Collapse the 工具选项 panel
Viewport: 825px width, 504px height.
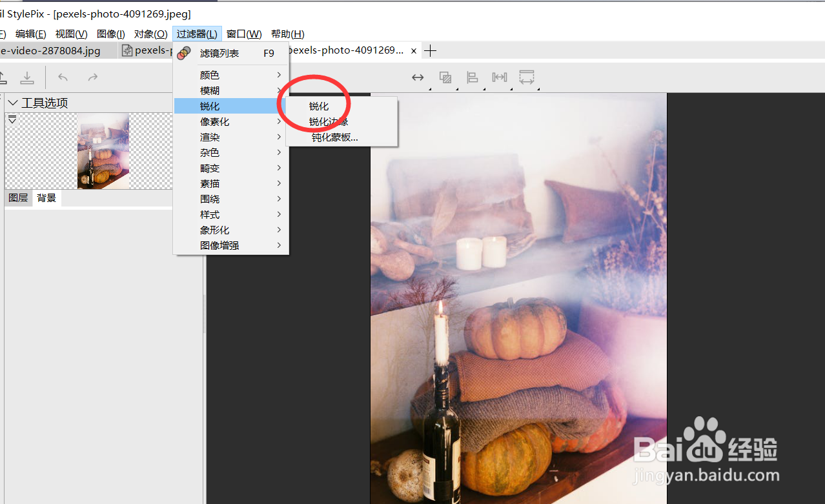(13, 103)
